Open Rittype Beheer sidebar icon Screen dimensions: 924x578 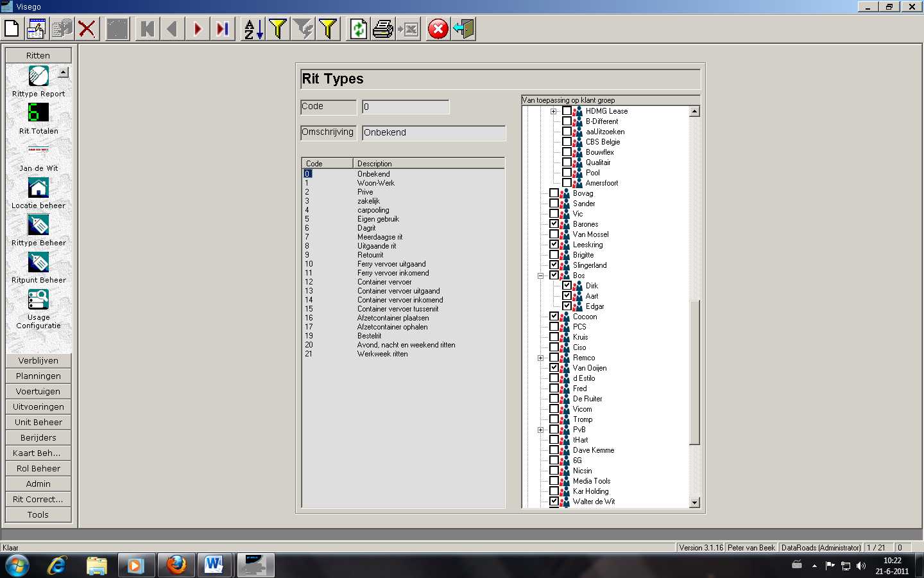(38, 231)
